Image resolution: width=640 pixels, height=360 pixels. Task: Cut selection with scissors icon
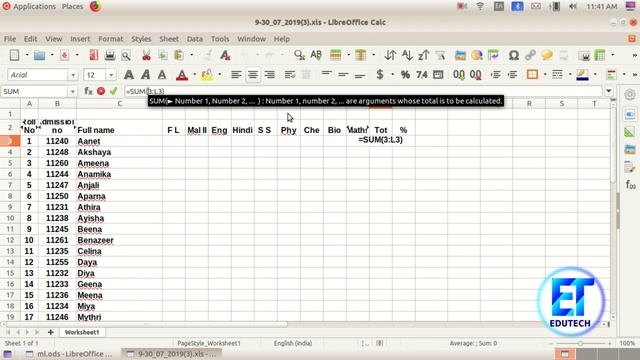click(x=146, y=55)
